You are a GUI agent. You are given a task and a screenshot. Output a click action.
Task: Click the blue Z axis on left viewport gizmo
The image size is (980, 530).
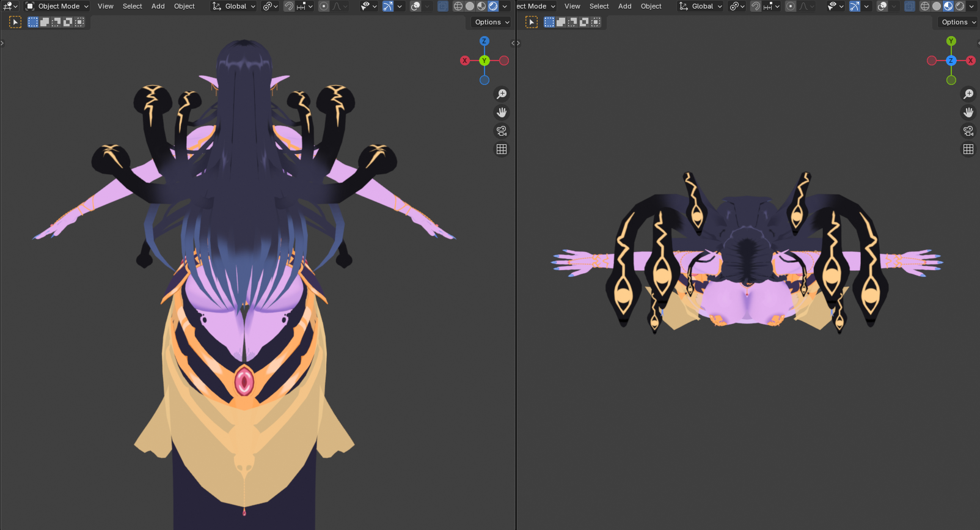pos(485,41)
